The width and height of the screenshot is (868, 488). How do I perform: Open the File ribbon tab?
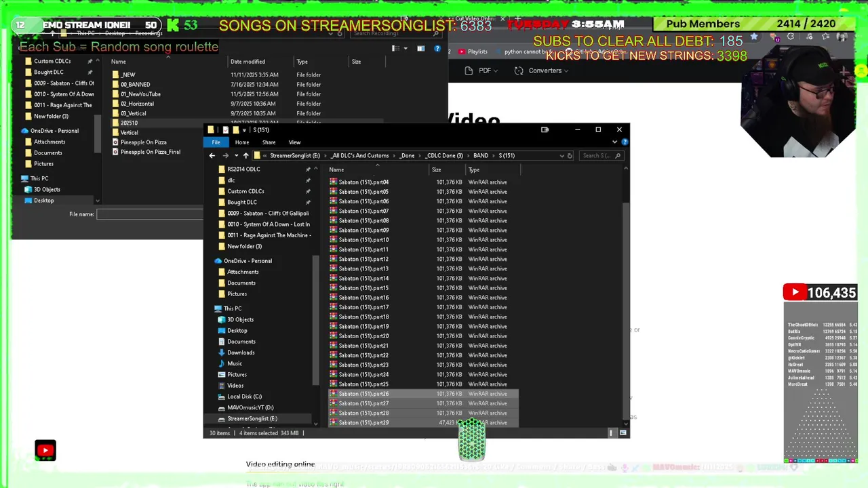[216, 142]
